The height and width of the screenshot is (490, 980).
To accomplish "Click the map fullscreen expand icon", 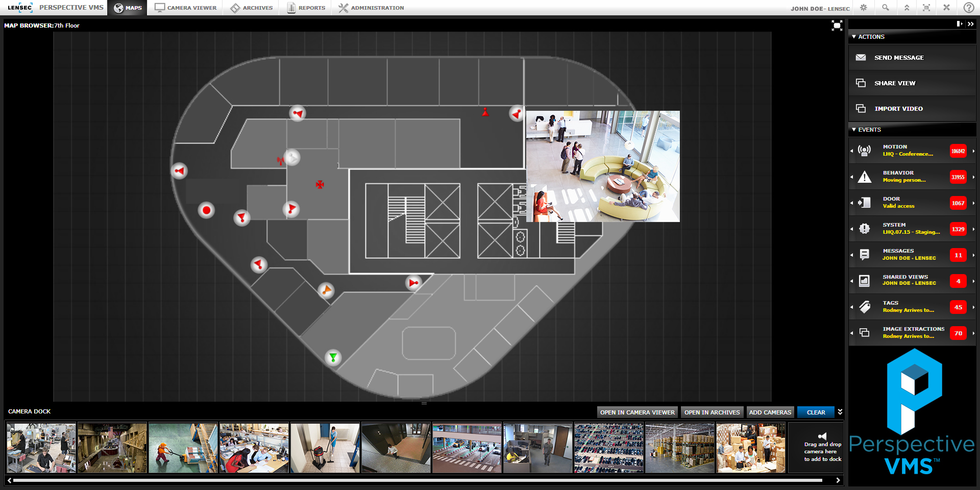I will [x=837, y=26].
